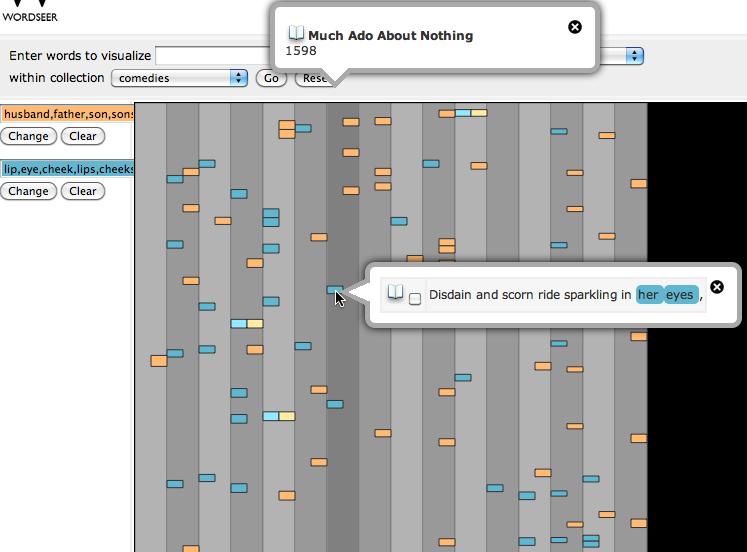The height and width of the screenshot is (552, 747).
Task: Click the large orange marker in the first column
Action: point(159,361)
